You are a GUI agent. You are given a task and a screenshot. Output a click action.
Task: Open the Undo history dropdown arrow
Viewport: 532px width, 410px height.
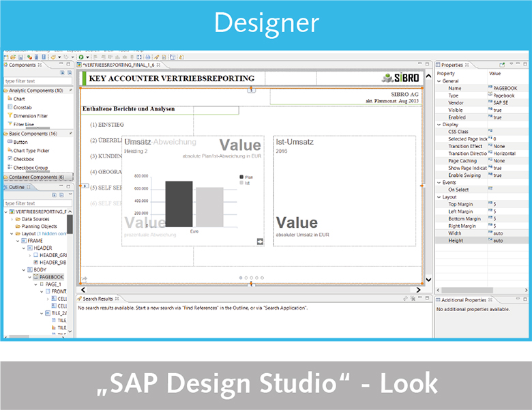59,57
